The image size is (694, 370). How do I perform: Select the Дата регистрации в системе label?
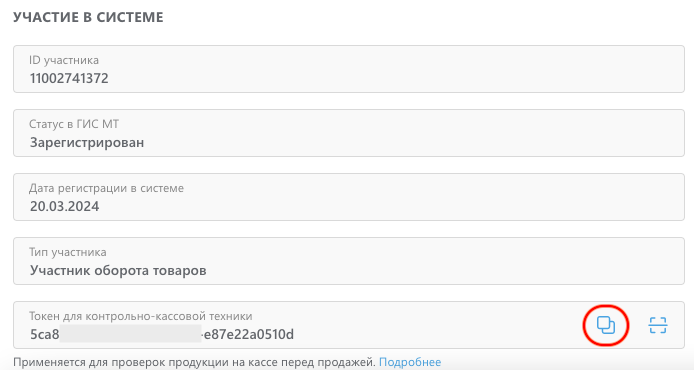(106, 188)
